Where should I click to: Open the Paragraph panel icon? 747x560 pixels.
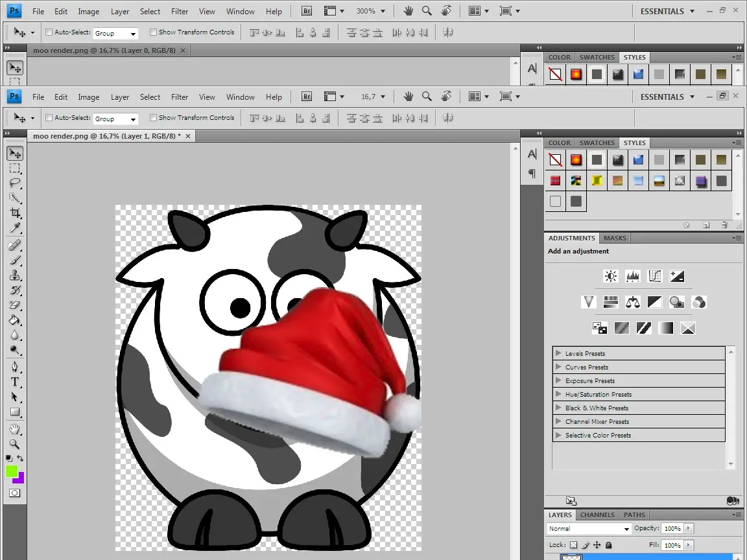click(x=532, y=173)
